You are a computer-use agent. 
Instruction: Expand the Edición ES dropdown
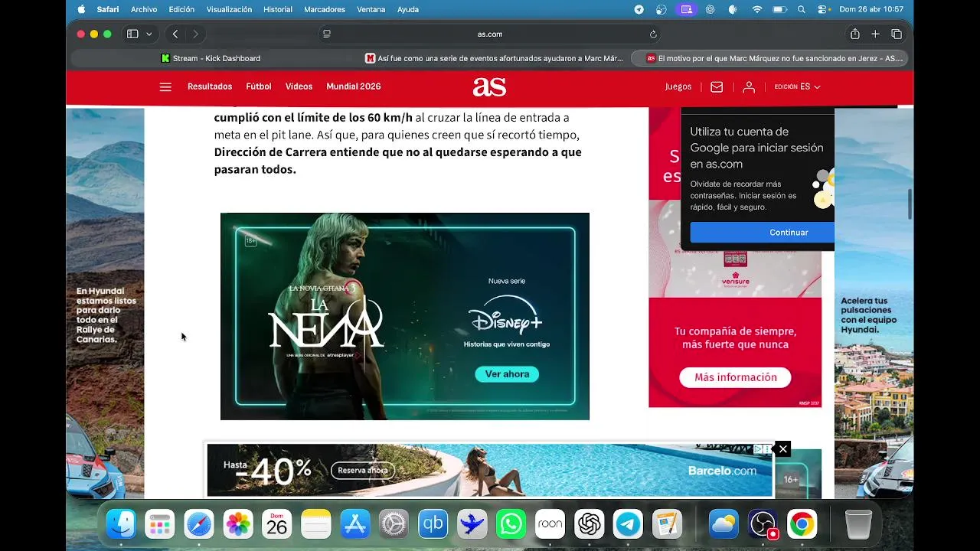[797, 86]
